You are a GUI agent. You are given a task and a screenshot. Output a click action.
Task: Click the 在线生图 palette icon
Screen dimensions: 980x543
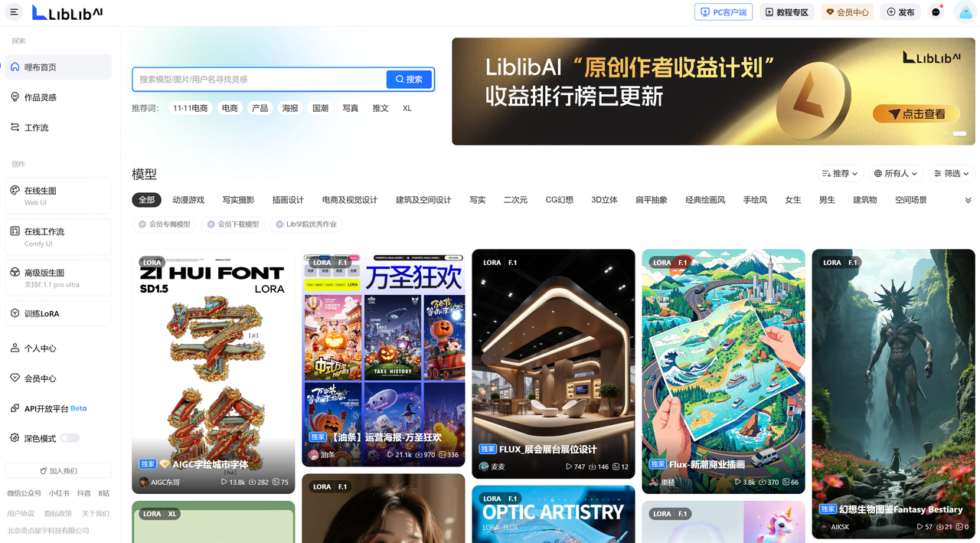[x=15, y=191]
